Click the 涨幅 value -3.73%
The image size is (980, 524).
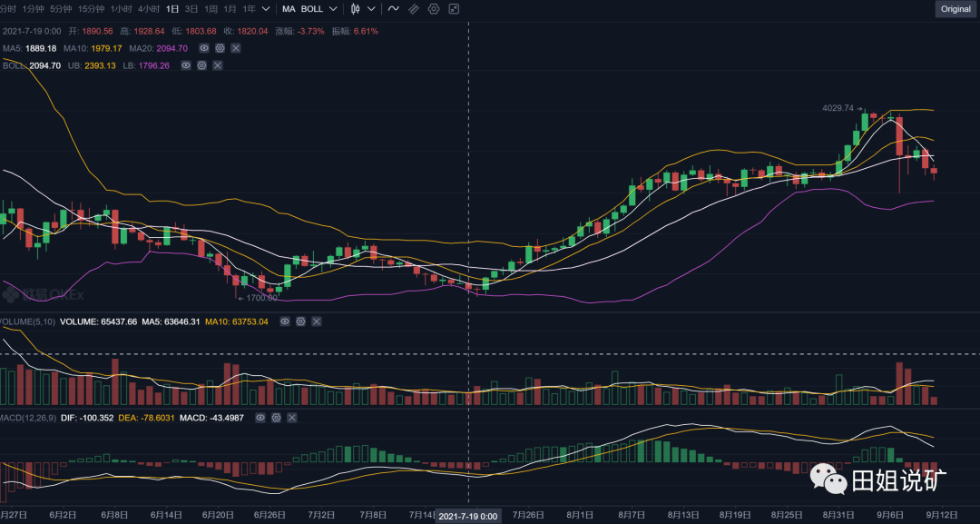(310, 31)
